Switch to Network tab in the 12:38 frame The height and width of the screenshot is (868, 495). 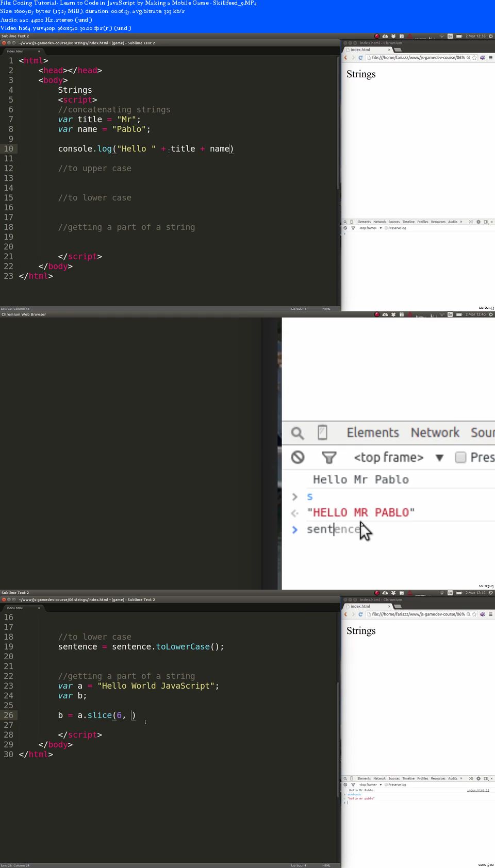(379, 222)
